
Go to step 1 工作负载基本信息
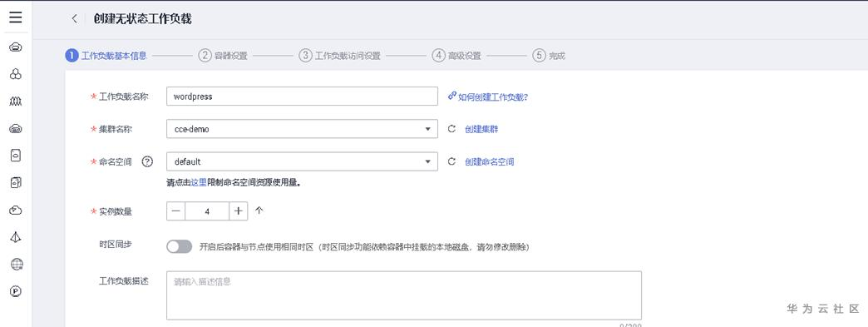106,56
